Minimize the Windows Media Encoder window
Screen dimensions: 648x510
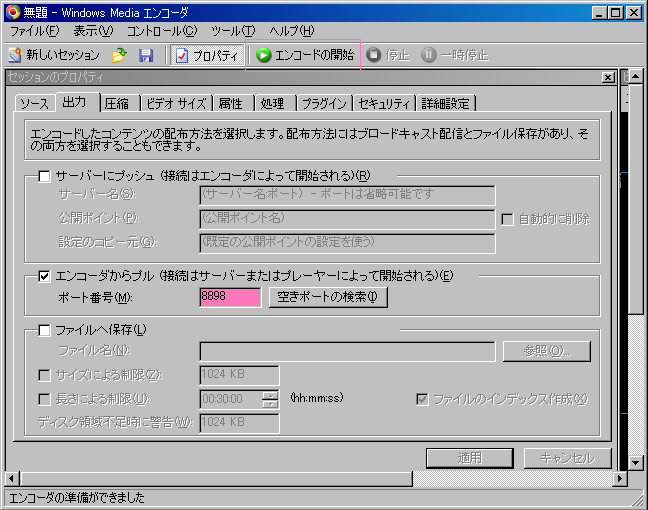coord(599,13)
